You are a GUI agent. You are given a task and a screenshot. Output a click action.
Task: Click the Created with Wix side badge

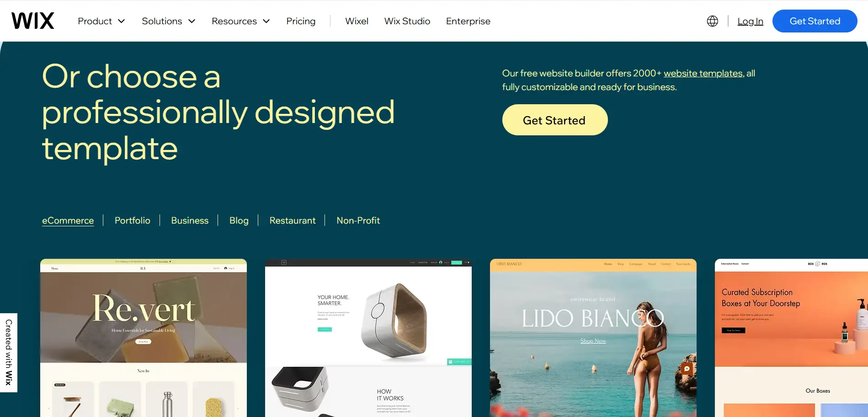9,353
